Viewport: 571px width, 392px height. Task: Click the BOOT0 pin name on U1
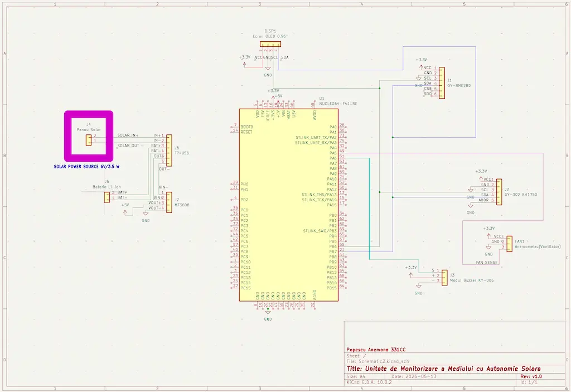pyautogui.click(x=246, y=127)
